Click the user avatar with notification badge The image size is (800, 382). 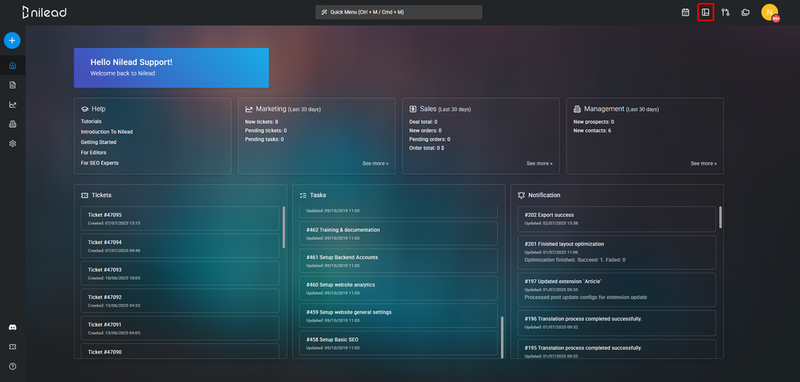click(x=769, y=12)
